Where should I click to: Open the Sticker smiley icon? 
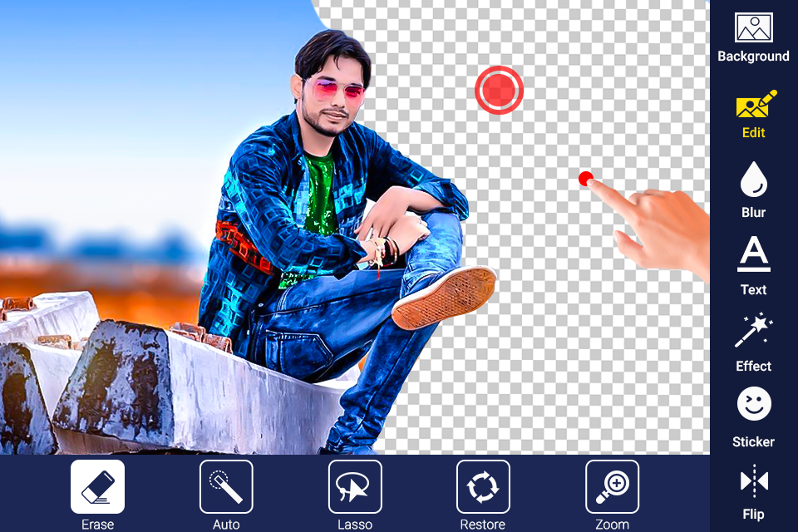tap(754, 404)
